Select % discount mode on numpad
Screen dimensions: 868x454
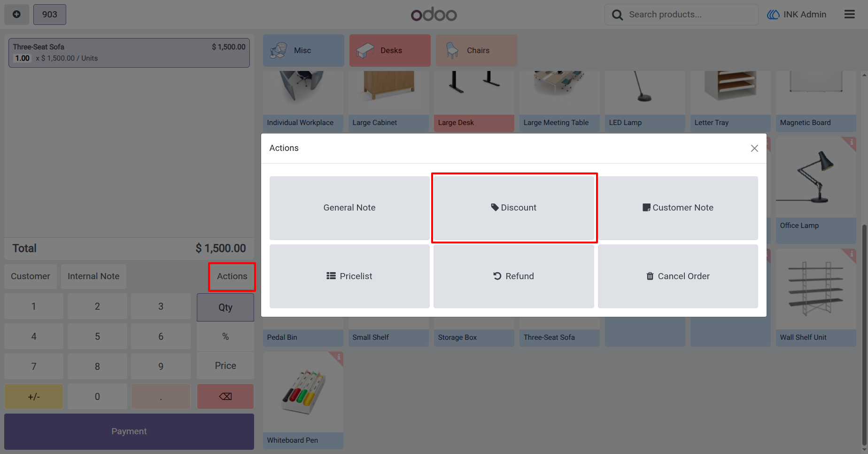point(225,337)
